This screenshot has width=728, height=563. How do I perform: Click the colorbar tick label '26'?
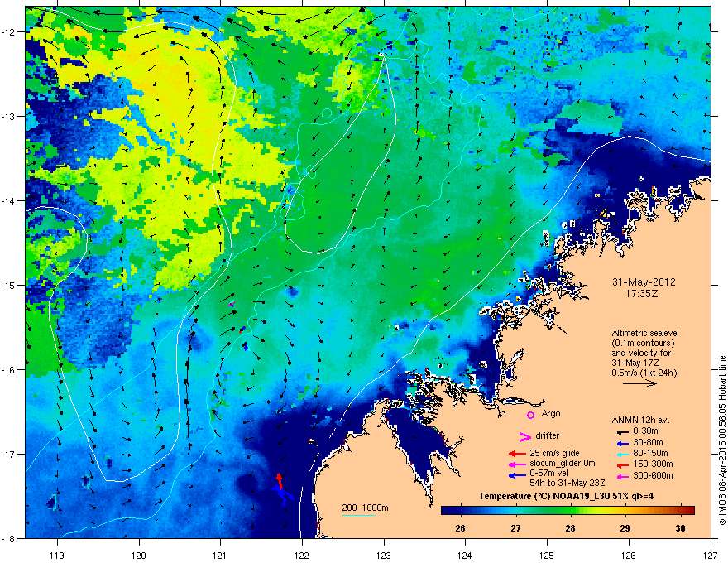point(460,528)
